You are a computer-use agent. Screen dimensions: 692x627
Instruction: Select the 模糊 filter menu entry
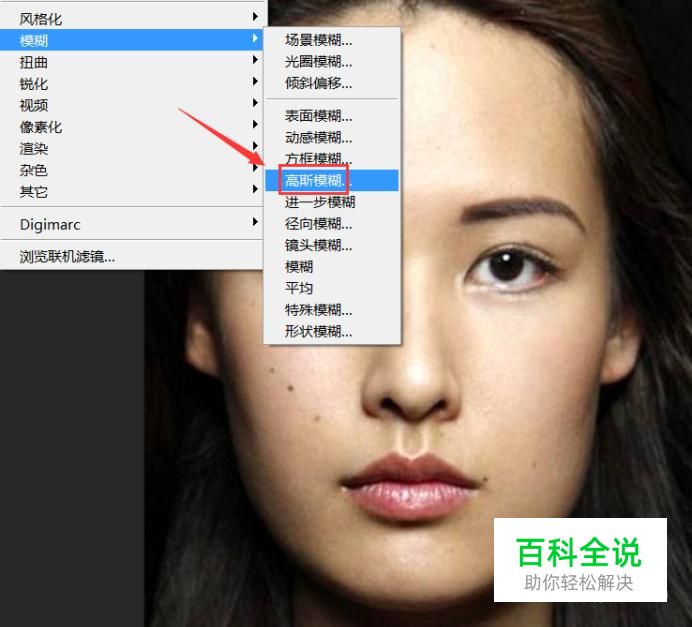(132, 40)
